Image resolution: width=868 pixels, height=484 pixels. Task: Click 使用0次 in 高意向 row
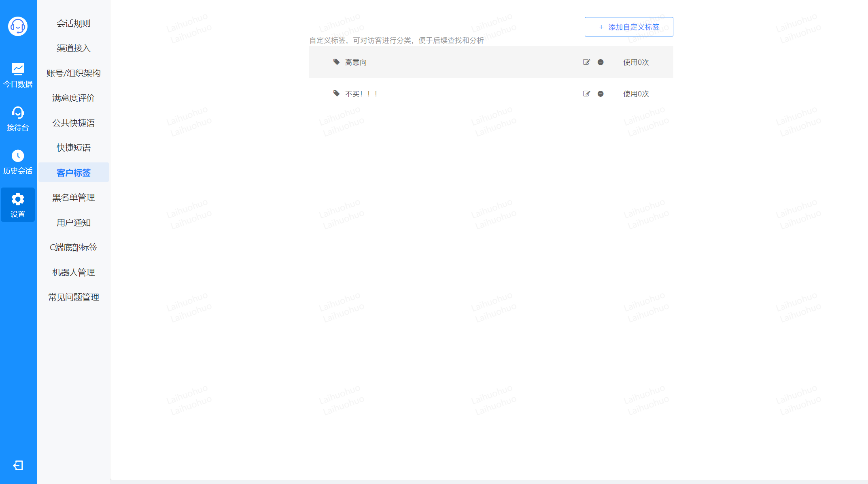pos(636,62)
